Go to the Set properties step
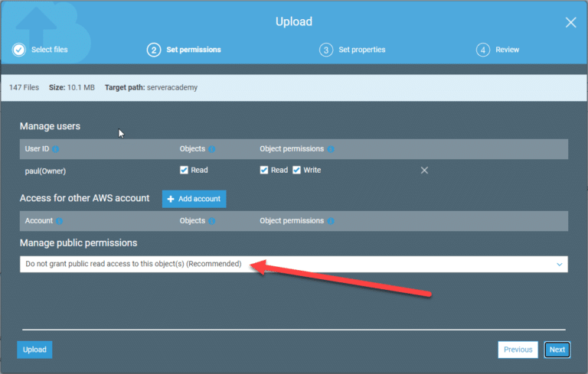Viewport: 588px width, 374px height. tap(353, 50)
